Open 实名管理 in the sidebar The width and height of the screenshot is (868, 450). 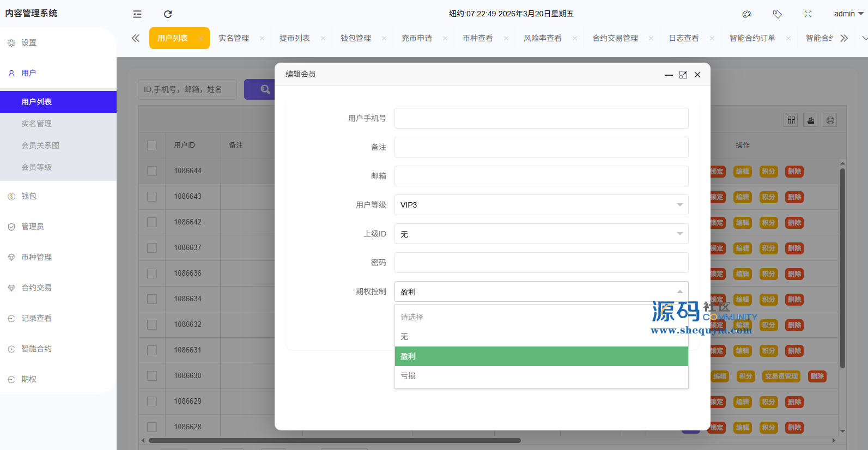pyautogui.click(x=37, y=124)
